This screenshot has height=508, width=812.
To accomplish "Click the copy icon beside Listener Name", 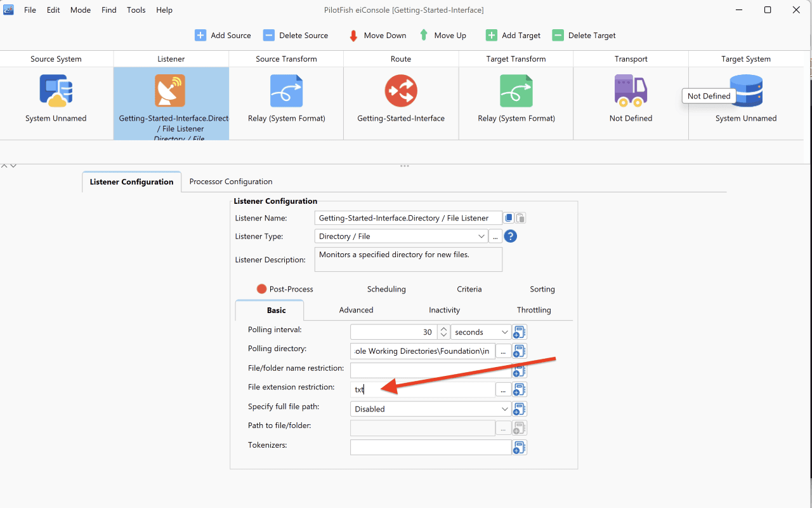I will pyautogui.click(x=509, y=218).
